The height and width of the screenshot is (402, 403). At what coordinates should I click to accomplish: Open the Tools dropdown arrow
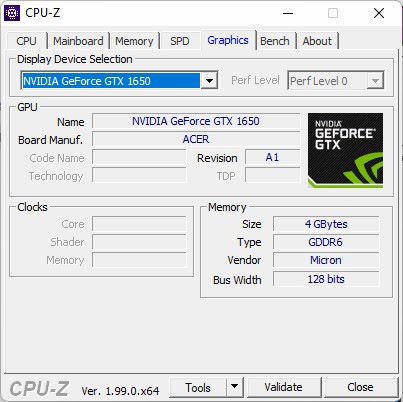[235, 387]
